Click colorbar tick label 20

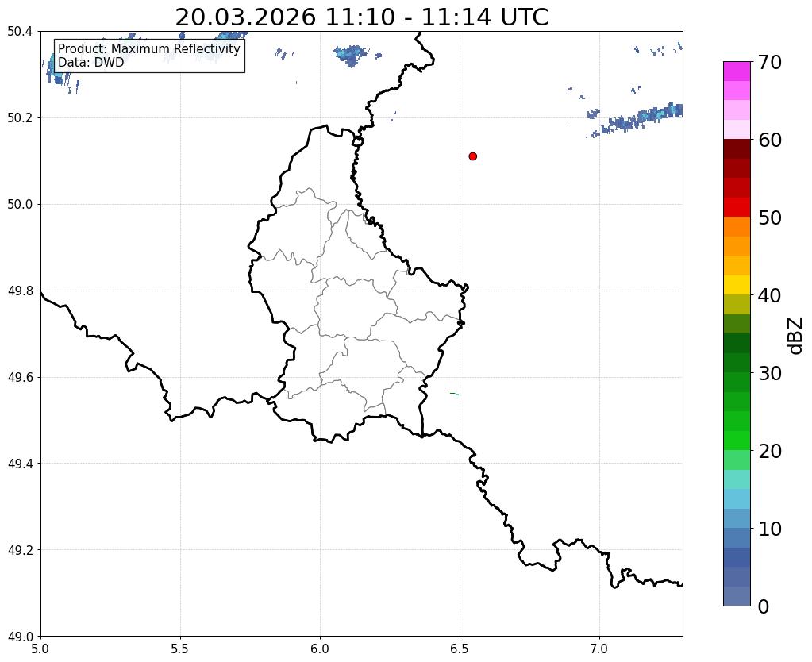coord(770,451)
